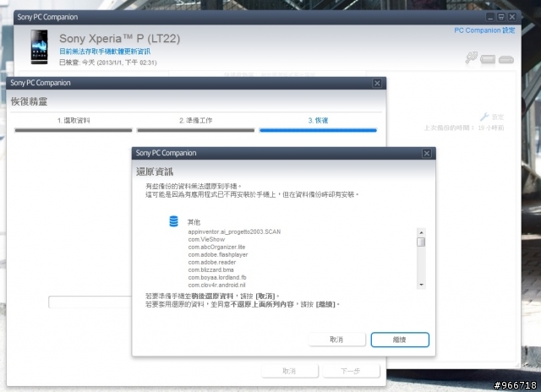The image size is (541, 392).
Task: Select step 1. 選取資料 in the wizard
Action: coord(74,120)
